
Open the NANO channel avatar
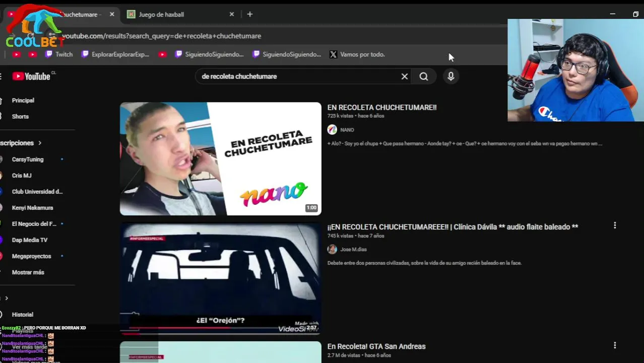332,130
